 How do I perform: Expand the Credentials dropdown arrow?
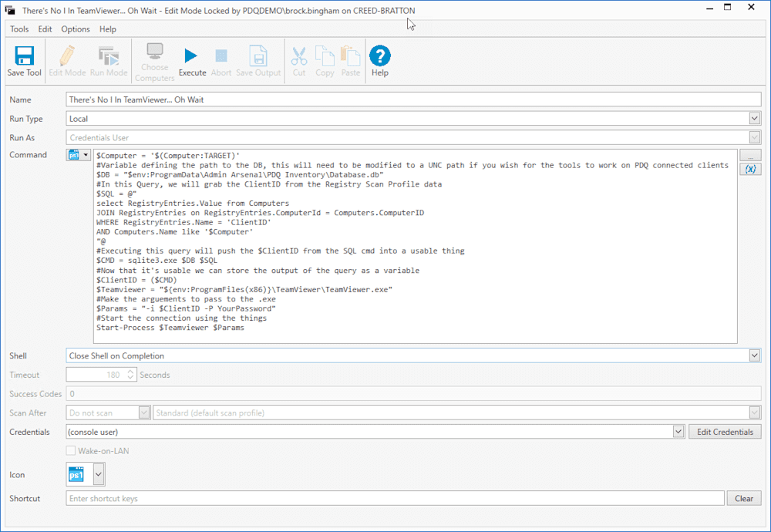[x=678, y=432]
